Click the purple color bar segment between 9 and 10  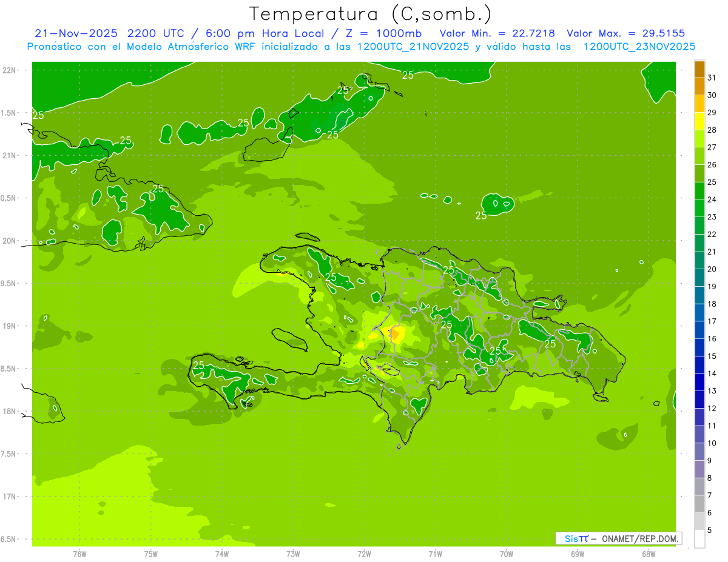[x=699, y=452]
